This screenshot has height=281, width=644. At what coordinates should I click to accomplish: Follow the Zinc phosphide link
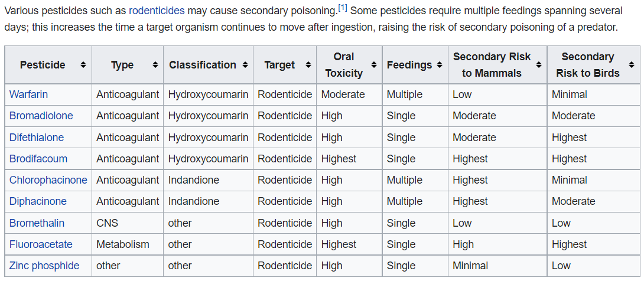pyautogui.click(x=44, y=266)
